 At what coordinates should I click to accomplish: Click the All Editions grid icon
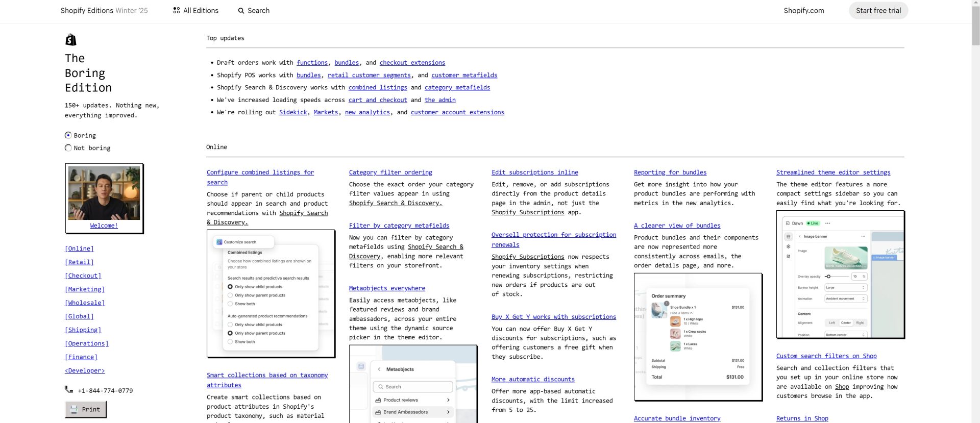177,11
